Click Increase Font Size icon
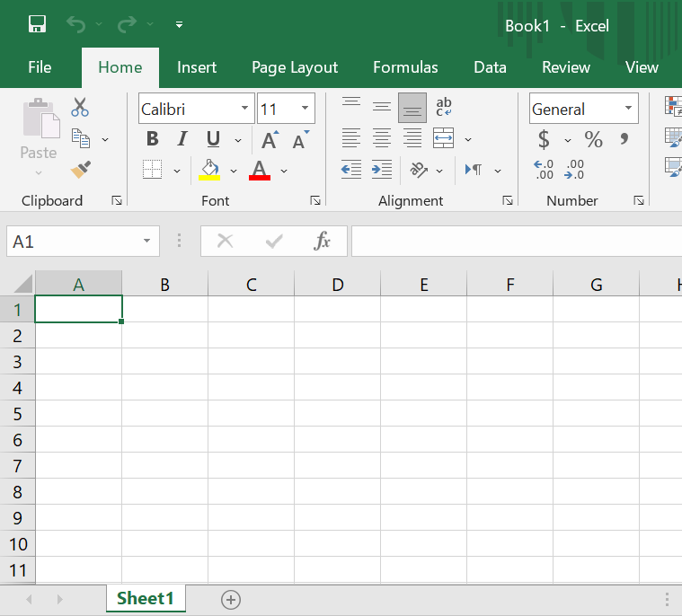682x616 pixels. click(270, 139)
